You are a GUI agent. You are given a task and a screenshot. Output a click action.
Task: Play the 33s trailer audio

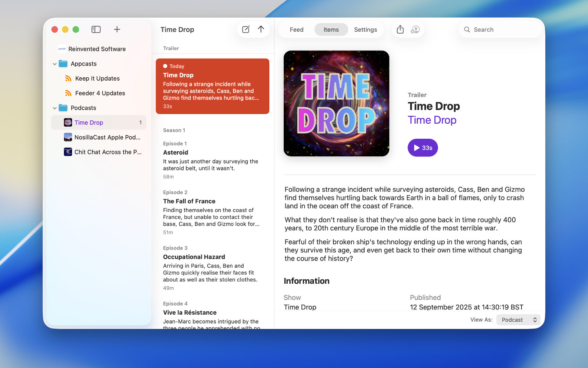coord(423,148)
